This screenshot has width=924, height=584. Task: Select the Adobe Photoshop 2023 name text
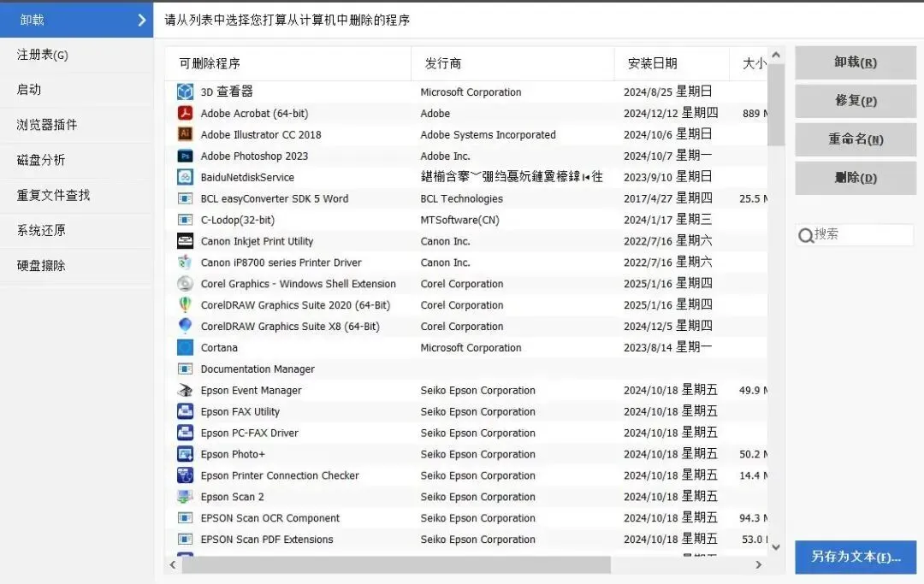[254, 156]
